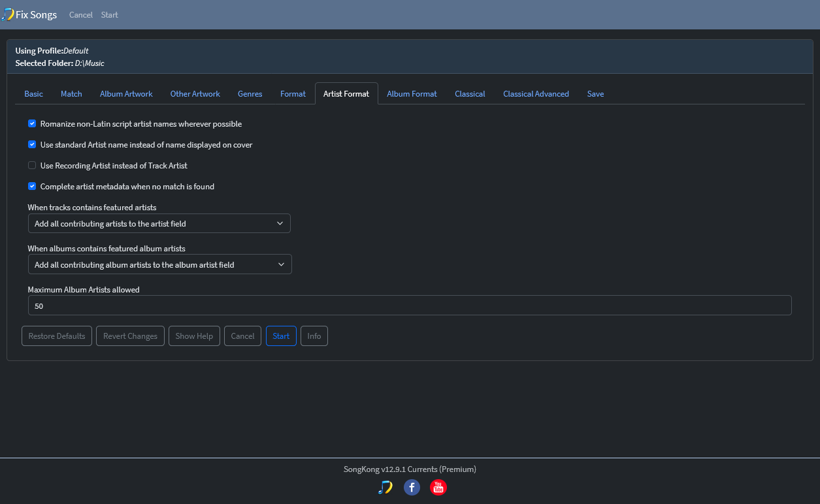
Task: Open the featured artists on tracks dropdown
Action: tap(159, 223)
